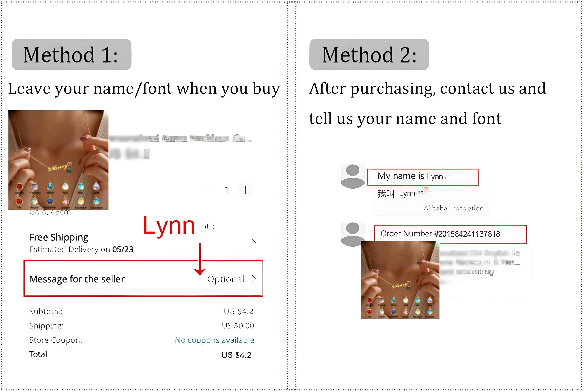
Task: Click the No coupons available link
Action: (215, 340)
